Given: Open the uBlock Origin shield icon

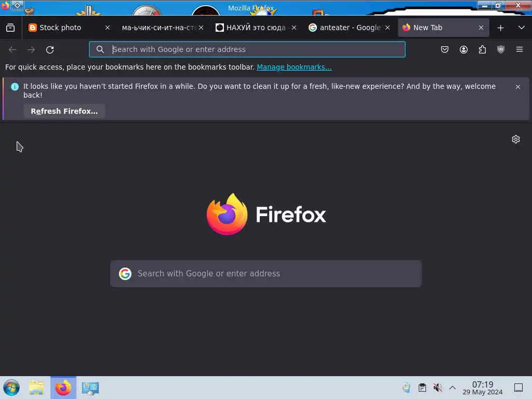Looking at the screenshot, I should click(x=501, y=49).
